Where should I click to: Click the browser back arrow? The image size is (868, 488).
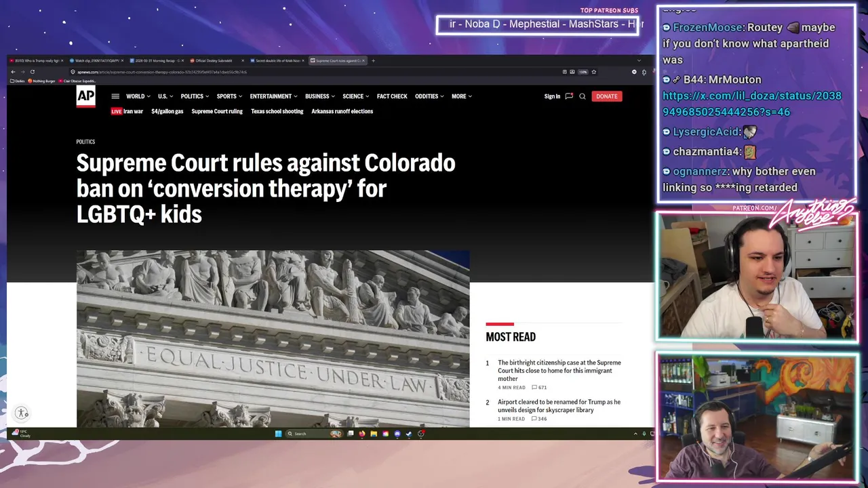tap(13, 72)
